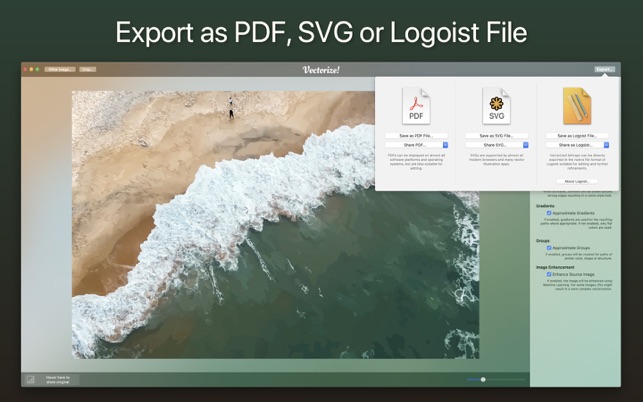Click the Logoist file icon
This screenshot has width=643, height=402.
point(577,106)
